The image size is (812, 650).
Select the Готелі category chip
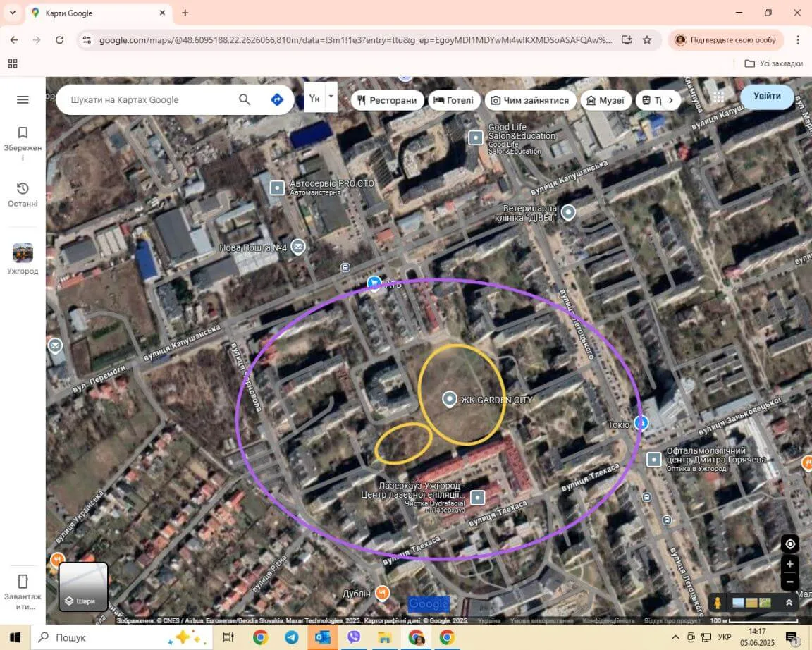click(454, 100)
